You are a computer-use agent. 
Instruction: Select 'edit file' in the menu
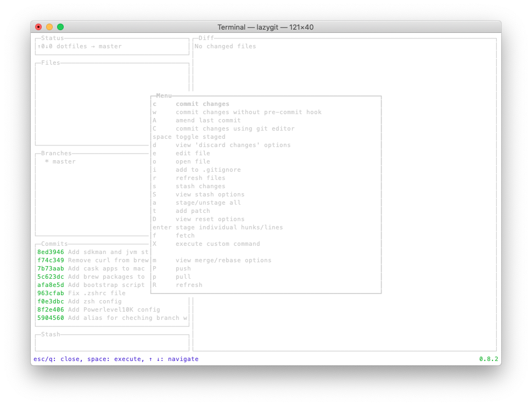pos(266,153)
